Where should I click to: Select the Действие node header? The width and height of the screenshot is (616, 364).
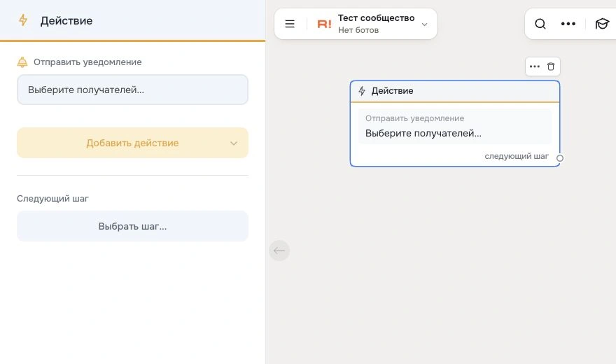click(x=454, y=91)
